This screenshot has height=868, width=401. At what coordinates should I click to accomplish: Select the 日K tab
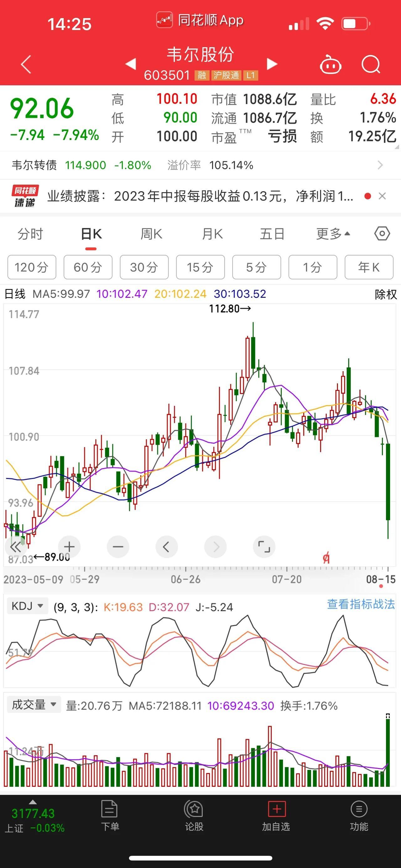pos(91,234)
